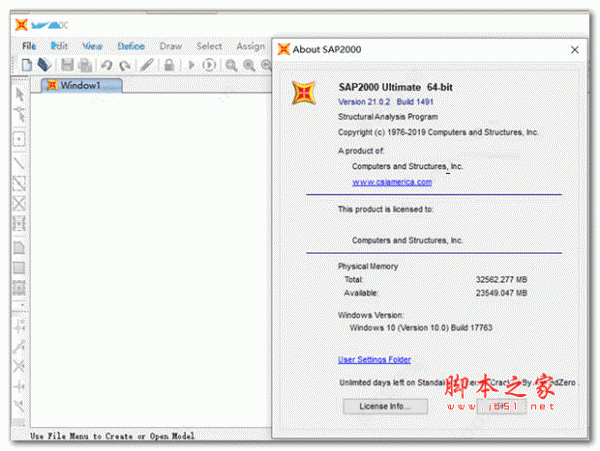Click the pencil refresh icon in toolbar
Screen dimensions: 600x451
[147, 65]
